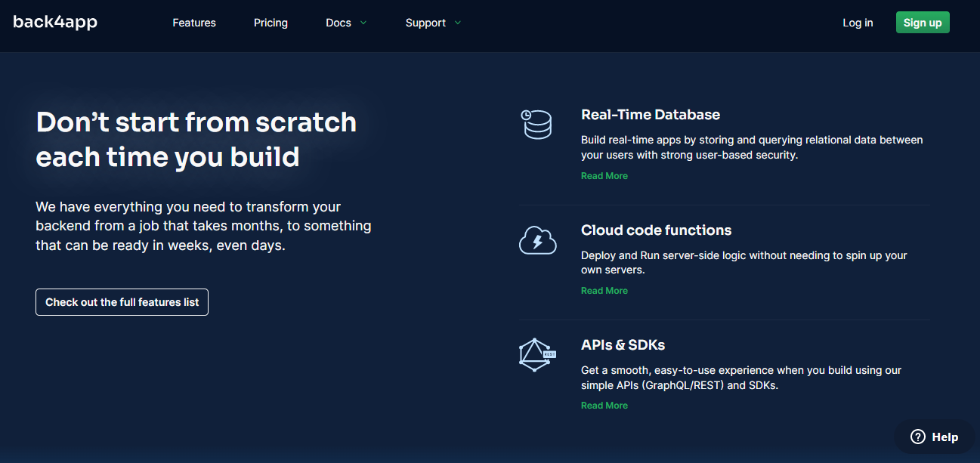Open Read More under Cloud code functions
The image size is (980, 463).
tap(604, 290)
